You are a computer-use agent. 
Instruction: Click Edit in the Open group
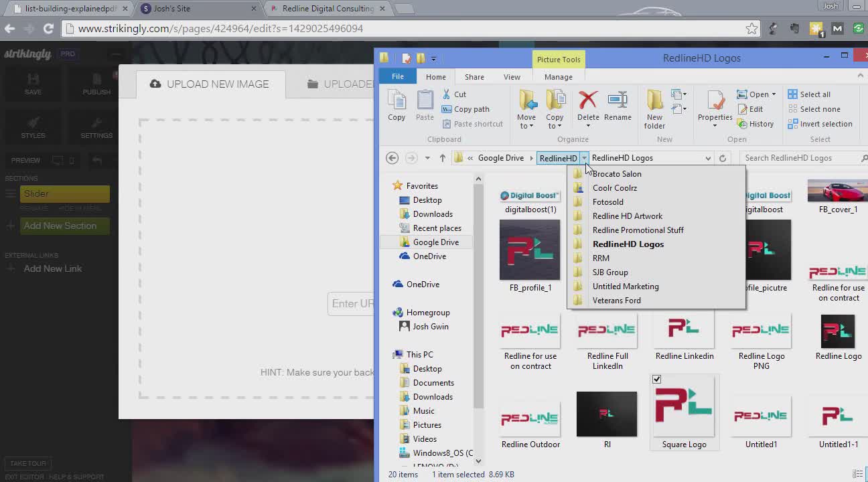click(x=750, y=109)
